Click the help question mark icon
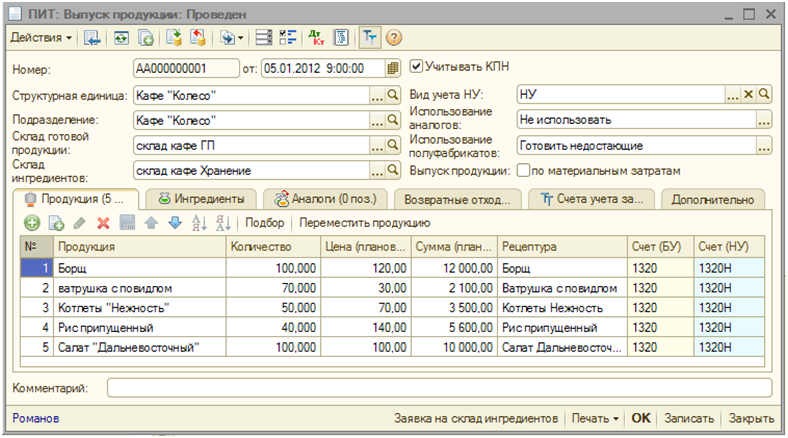Screen dimensions: 788x438 point(394,38)
